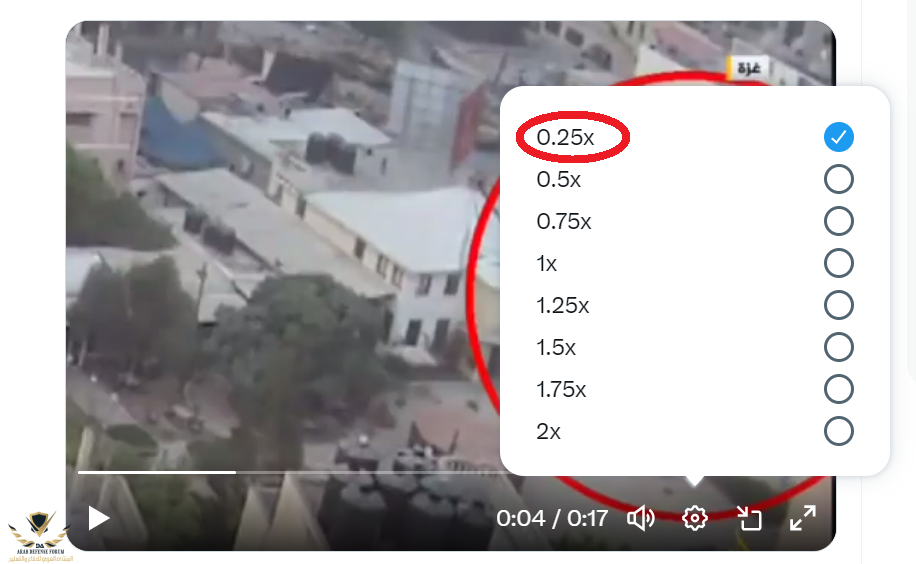Play the video
Screen dimensions: 916x564
click(x=99, y=518)
